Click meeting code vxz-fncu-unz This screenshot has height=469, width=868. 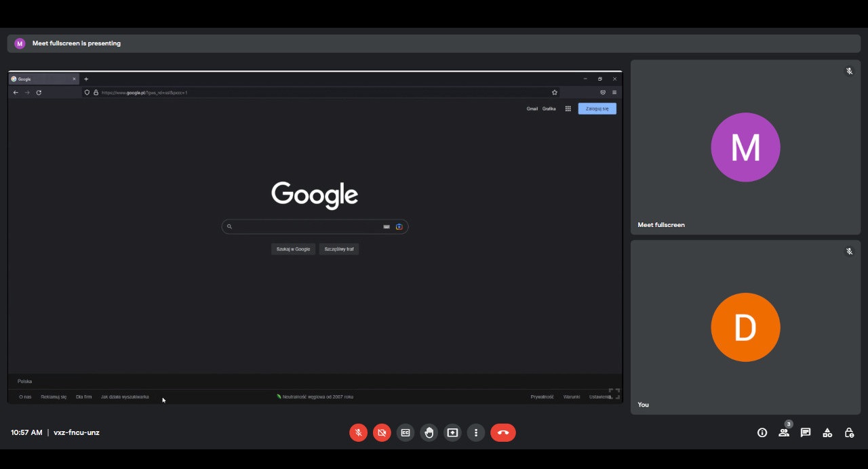77,432
